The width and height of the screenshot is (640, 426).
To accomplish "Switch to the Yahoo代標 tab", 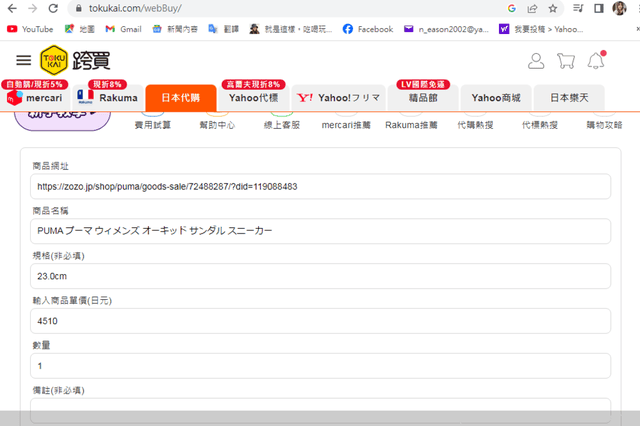I will [253, 98].
